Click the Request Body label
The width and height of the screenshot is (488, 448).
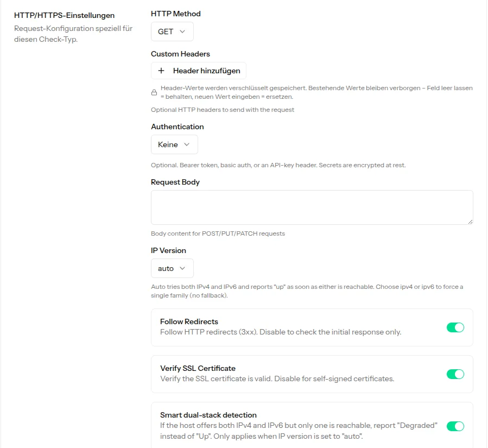click(x=175, y=182)
